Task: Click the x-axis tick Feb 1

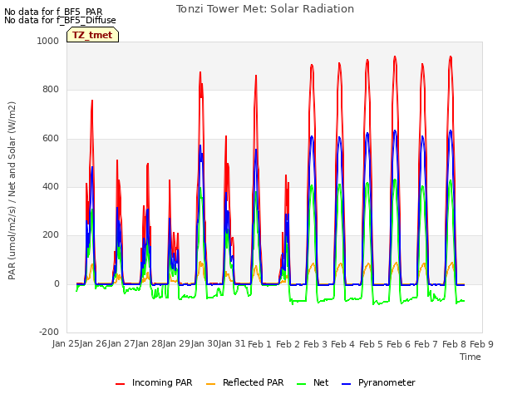Action: (x=260, y=344)
